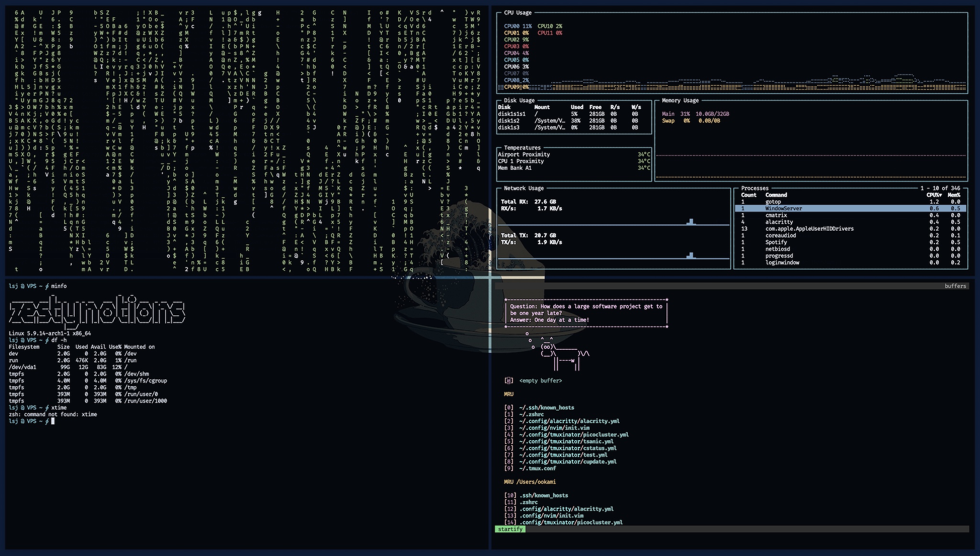Click the Count column header in Processes
Image resolution: width=980 pixels, height=556 pixels.
click(x=748, y=195)
